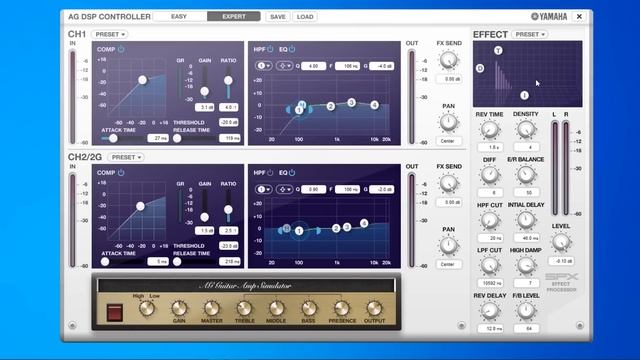The height and width of the screenshot is (360, 640).
Task: Open the EFFECT PRESET dropdown
Action: 530,34
